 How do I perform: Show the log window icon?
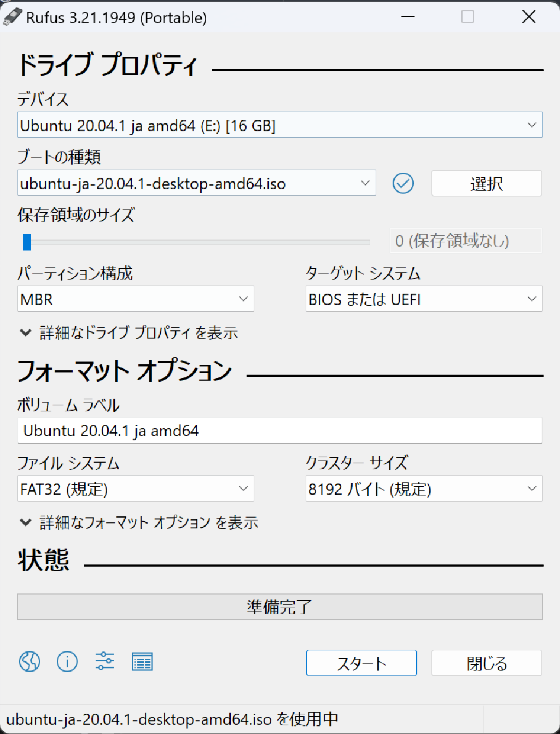[x=142, y=662]
